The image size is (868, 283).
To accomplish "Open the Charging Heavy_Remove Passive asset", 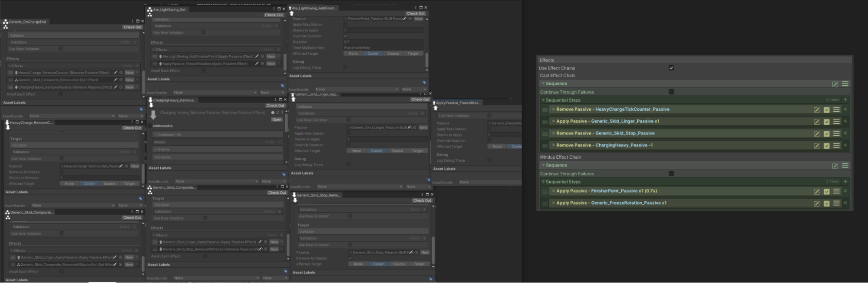I will tap(277, 120).
